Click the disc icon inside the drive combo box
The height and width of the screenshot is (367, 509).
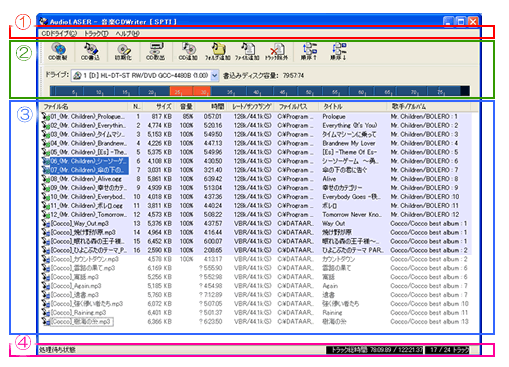click(x=77, y=76)
